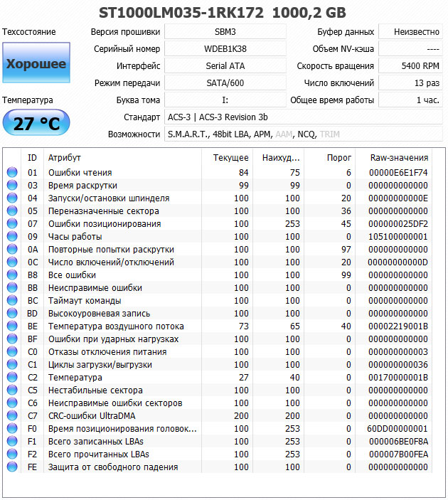The width and height of the screenshot is (448, 500).
Task: Click status orb for Повторные попытки раскрутки
Action: click(12, 249)
